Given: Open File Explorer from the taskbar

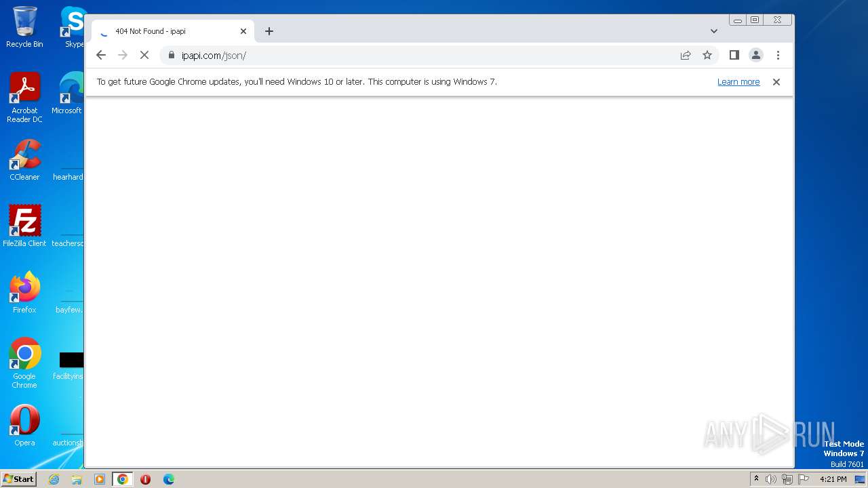Looking at the screenshot, I should (x=77, y=479).
